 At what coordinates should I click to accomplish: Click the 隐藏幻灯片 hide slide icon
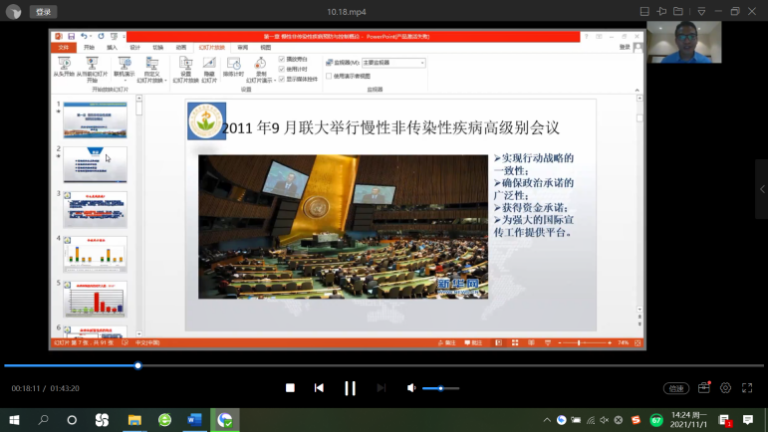click(x=208, y=66)
